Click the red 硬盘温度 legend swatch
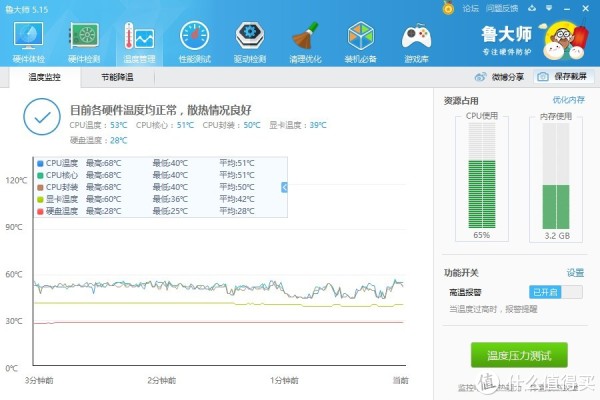The width and height of the screenshot is (600, 400). [40, 211]
